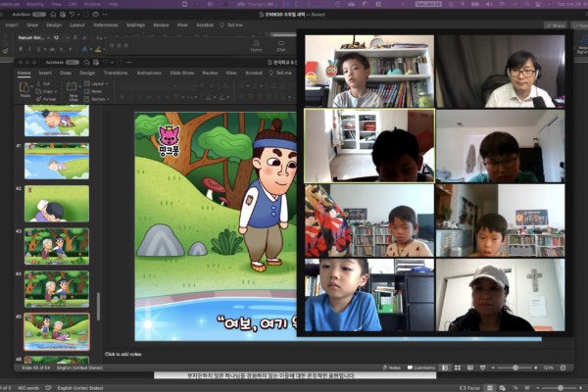
Task: Click the redo icon in PowerPoint title bar
Action: [120, 63]
